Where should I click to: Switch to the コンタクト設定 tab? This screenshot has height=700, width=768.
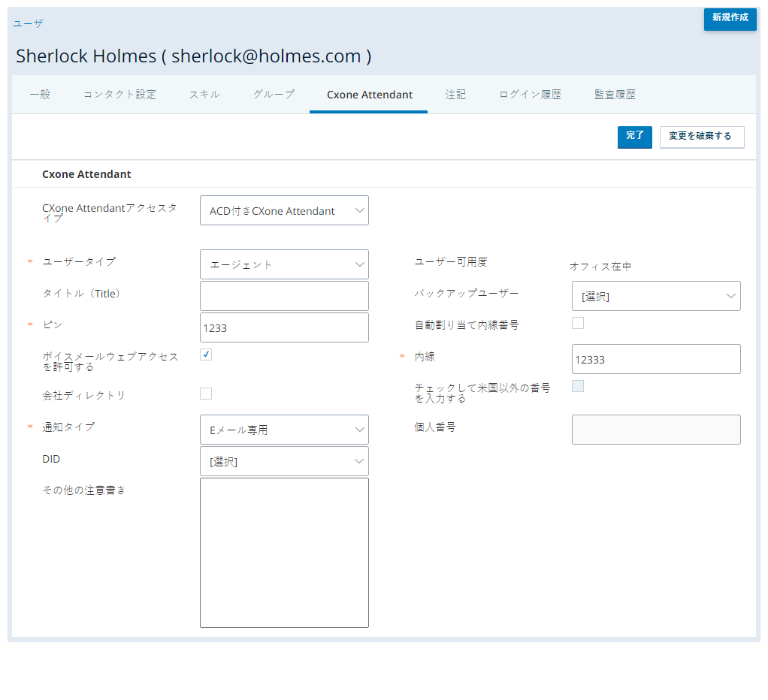pyautogui.click(x=119, y=95)
